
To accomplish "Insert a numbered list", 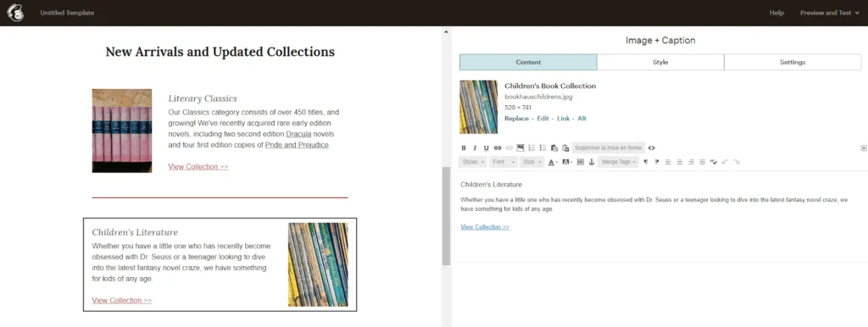I will click(531, 147).
